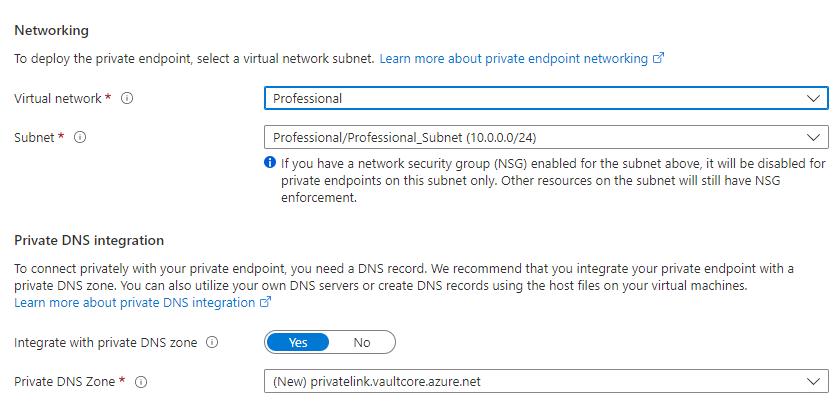Open Learn more about private DNS integration
This screenshot has height=418, width=838.
click(x=135, y=302)
